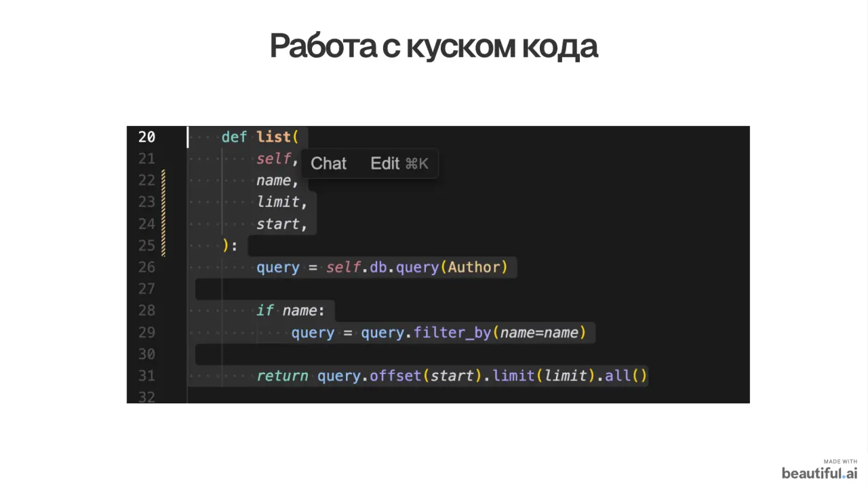Viewport: 868px width, 488px height.
Task: Click line number 30 in gutter
Action: pos(146,354)
